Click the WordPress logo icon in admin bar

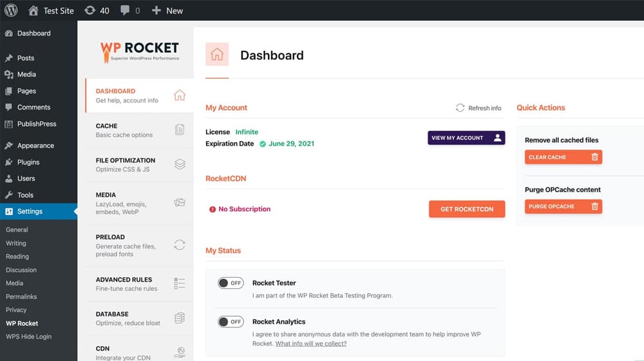click(x=11, y=10)
